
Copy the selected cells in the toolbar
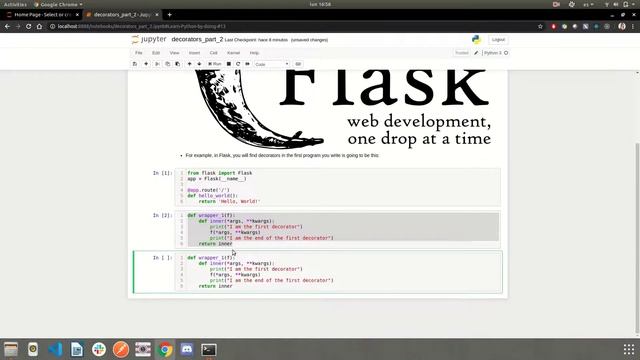[x=167, y=64]
